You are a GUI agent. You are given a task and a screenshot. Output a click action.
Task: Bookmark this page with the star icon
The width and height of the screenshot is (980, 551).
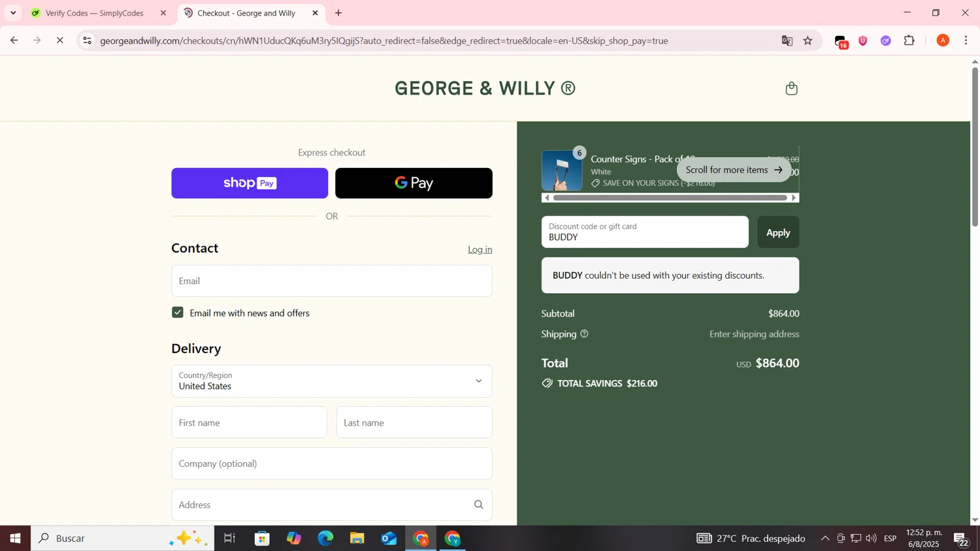pyautogui.click(x=808, y=40)
